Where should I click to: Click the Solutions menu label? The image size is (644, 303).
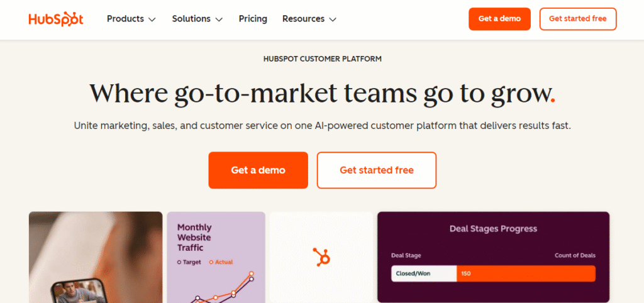[x=191, y=19]
